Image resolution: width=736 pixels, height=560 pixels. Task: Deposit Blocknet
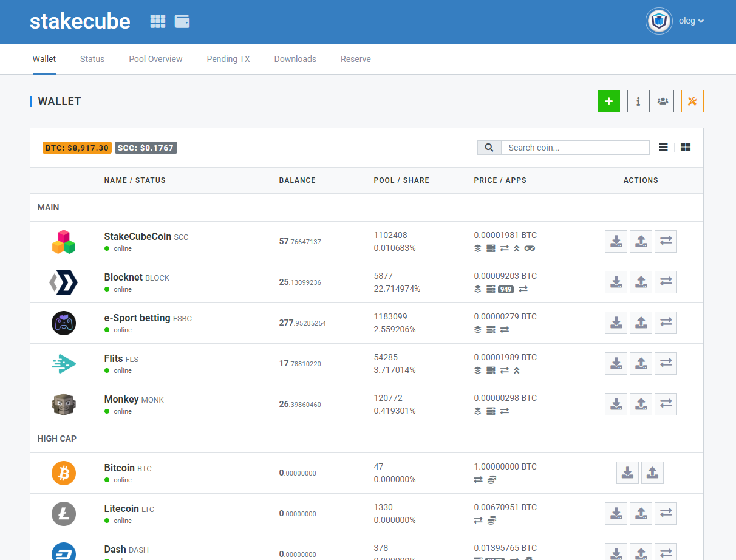click(x=616, y=282)
